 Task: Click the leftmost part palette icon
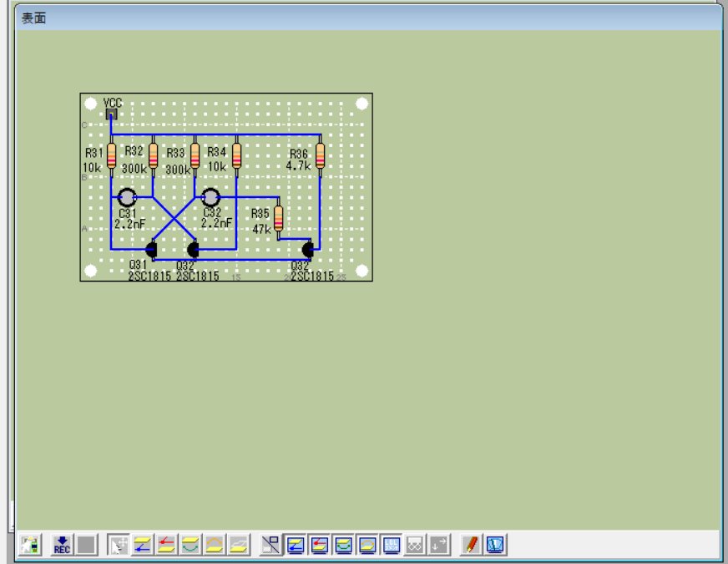30,545
